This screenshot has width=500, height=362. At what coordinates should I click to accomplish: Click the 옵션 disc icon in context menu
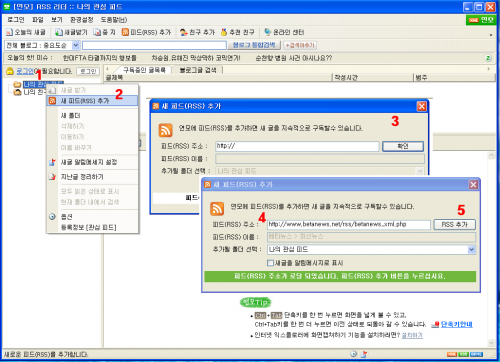coord(52,217)
